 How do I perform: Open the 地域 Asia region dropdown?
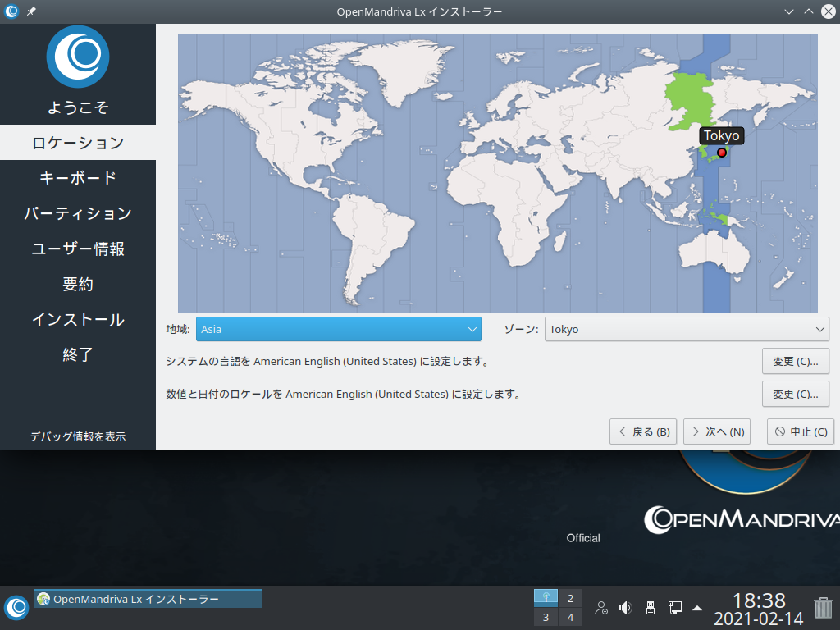pyautogui.click(x=339, y=329)
